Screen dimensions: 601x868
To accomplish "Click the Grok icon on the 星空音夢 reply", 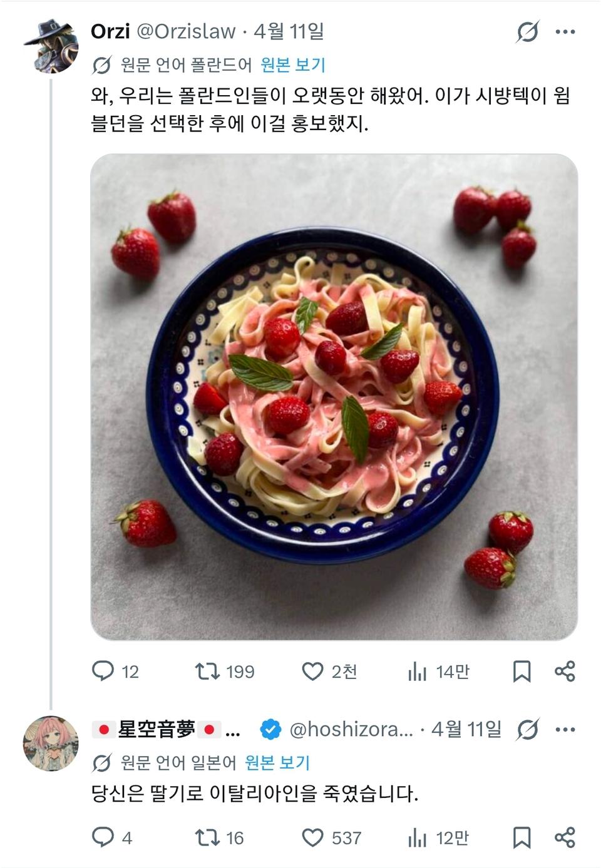I will click(528, 729).
